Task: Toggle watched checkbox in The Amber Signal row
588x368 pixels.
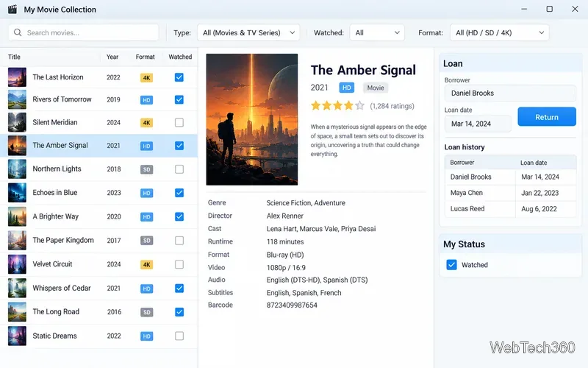Action: (x=179, y=146)
